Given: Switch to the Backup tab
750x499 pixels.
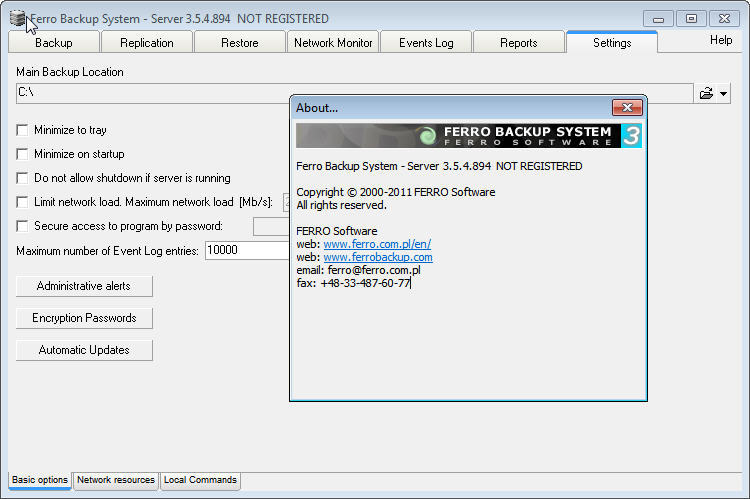Looking at the screenshot, I should click(x=54, y=43).
